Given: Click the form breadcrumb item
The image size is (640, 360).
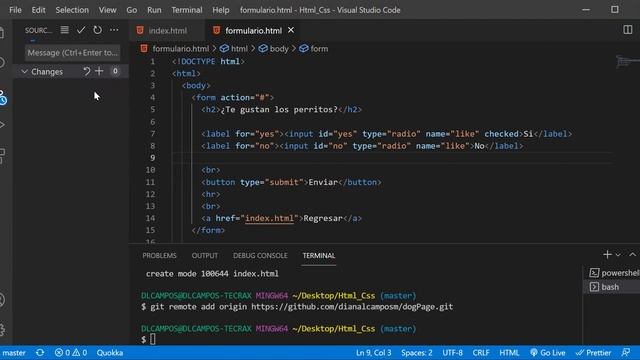Looking at the screenshot, I should (319, 49).
